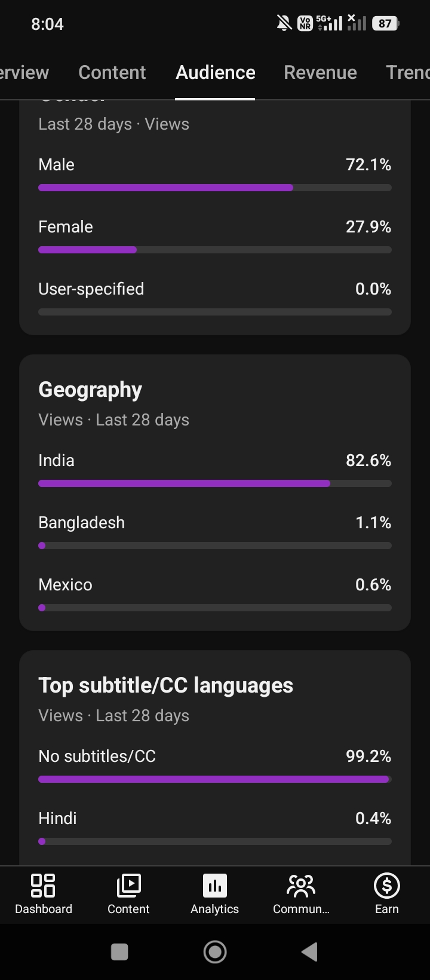This screenshot has width=430, height=980.
Task: Select the Analytics bar chart icon
Action: (x=215, y=886)
